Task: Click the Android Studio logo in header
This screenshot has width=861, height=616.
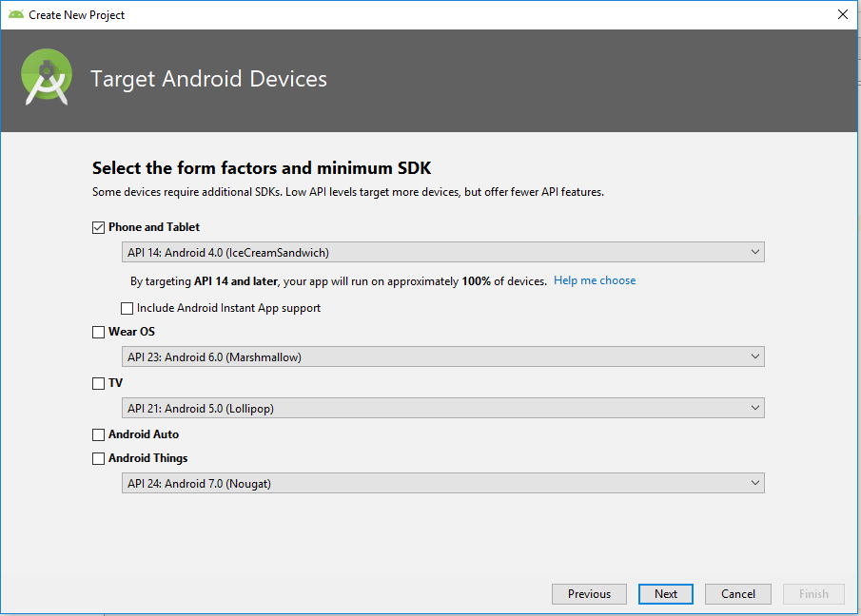Action: (47, 77)
